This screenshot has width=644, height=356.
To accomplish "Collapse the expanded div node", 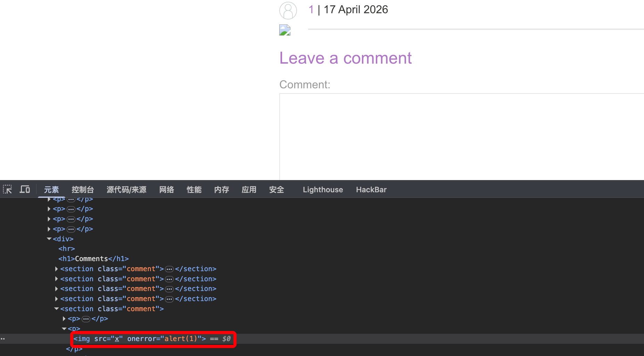I will (49, 239).
